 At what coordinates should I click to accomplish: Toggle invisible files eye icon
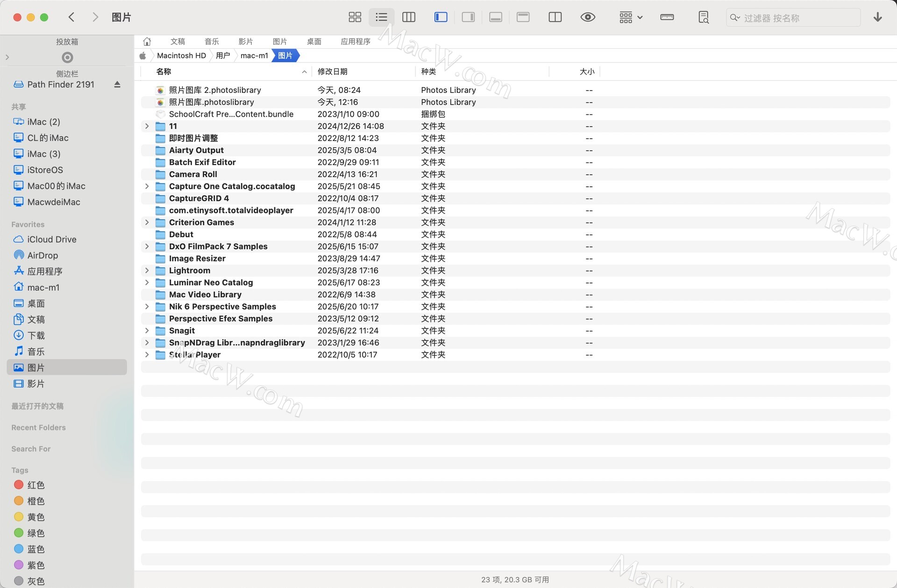coord(588,17)
